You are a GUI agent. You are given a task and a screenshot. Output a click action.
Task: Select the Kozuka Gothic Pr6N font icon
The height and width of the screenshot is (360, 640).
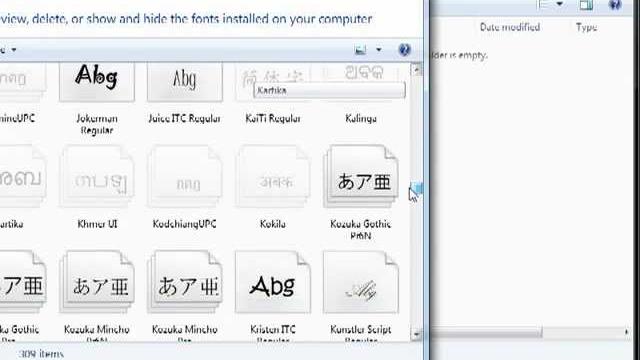point(361,177)
